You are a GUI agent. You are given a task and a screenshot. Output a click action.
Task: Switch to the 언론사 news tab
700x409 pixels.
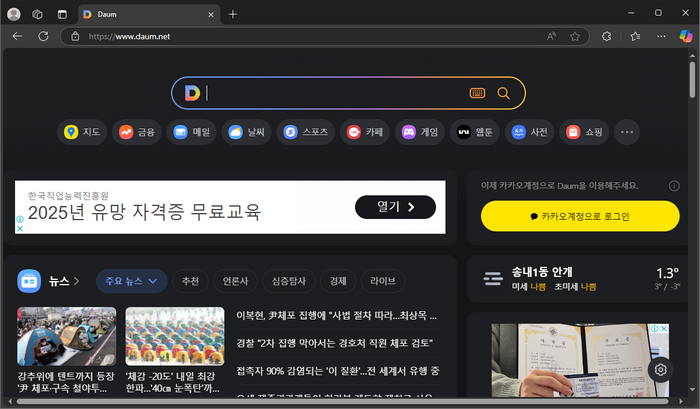[x=235, y=281]
